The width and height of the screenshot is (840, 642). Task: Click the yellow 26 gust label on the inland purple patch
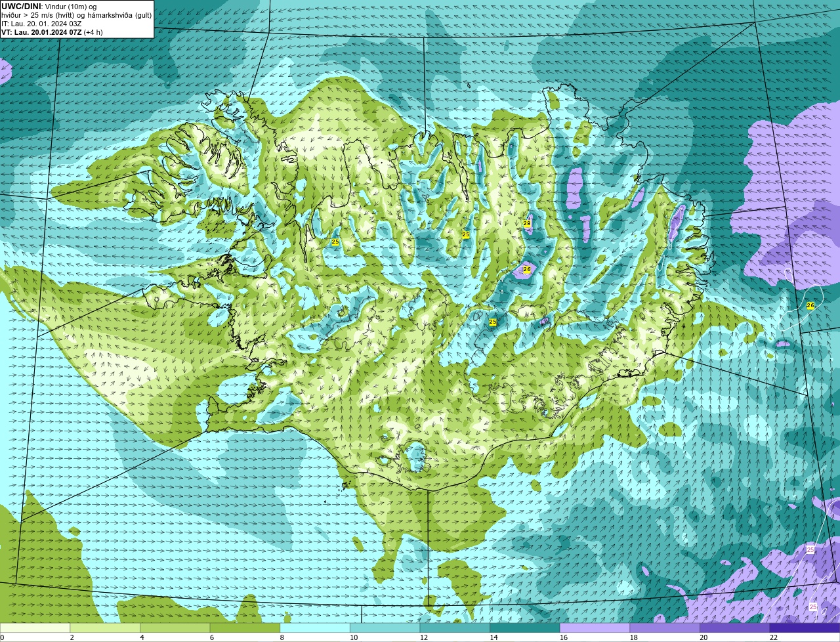pos(526,269)
